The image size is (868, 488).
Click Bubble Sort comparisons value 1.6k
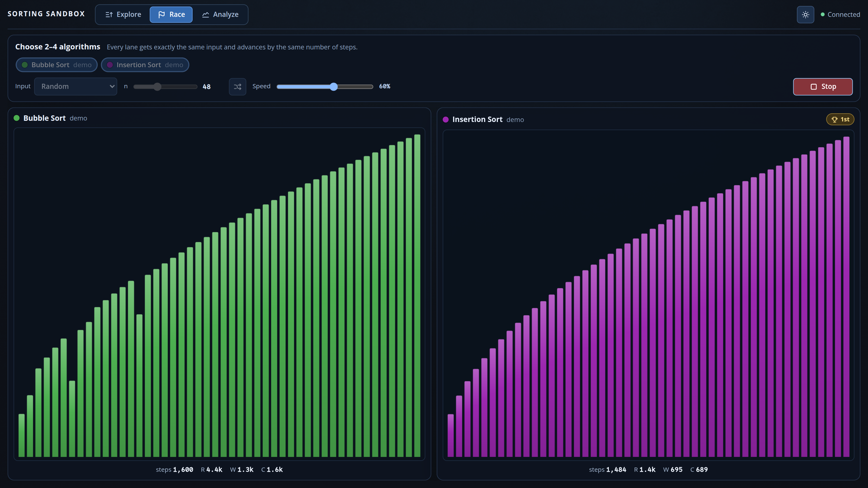point(275,470)
